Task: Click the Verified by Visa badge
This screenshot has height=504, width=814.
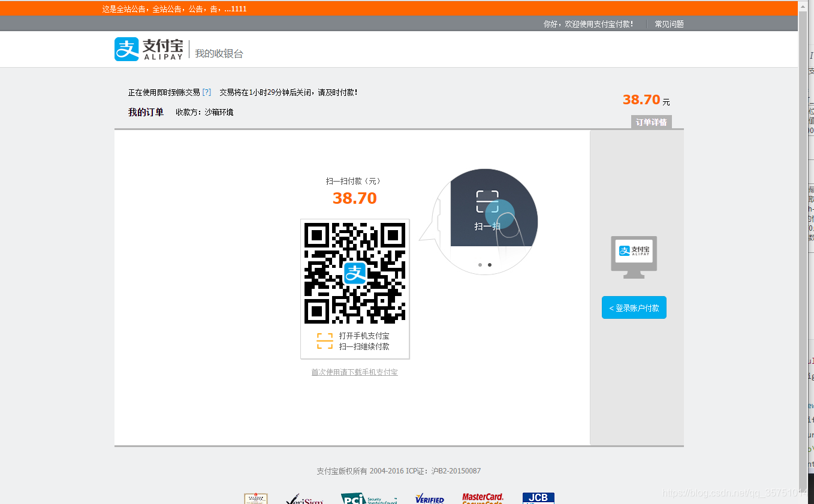Action: 430,499
